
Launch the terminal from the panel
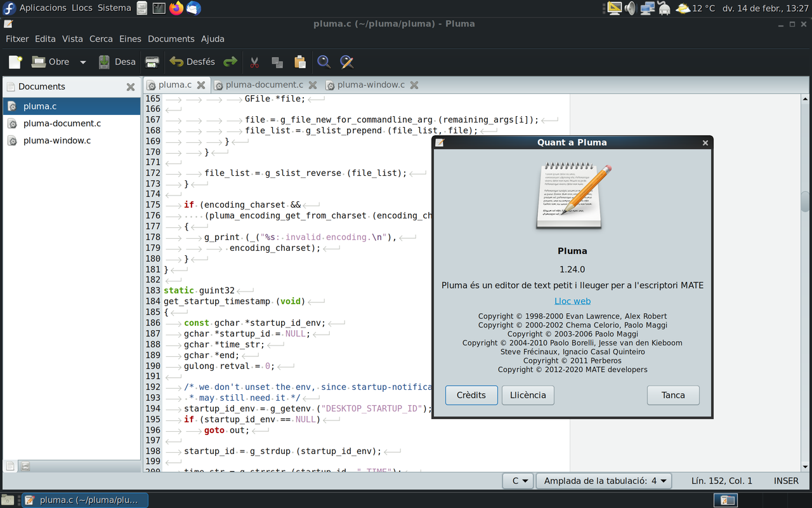159,8
